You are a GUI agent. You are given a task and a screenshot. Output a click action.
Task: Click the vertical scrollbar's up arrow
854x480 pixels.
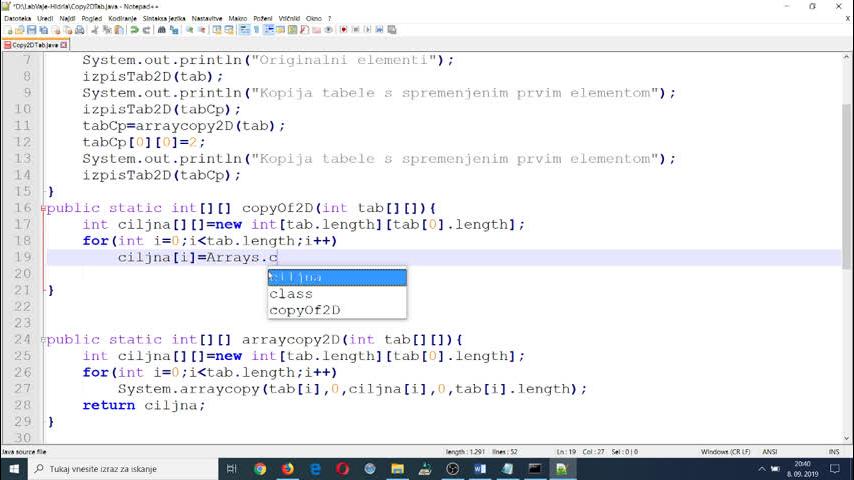846,57
